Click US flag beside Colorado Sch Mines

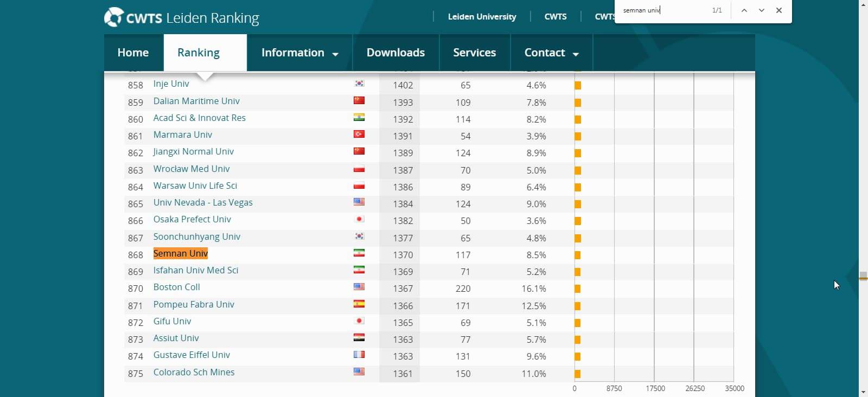click(359, 372)
